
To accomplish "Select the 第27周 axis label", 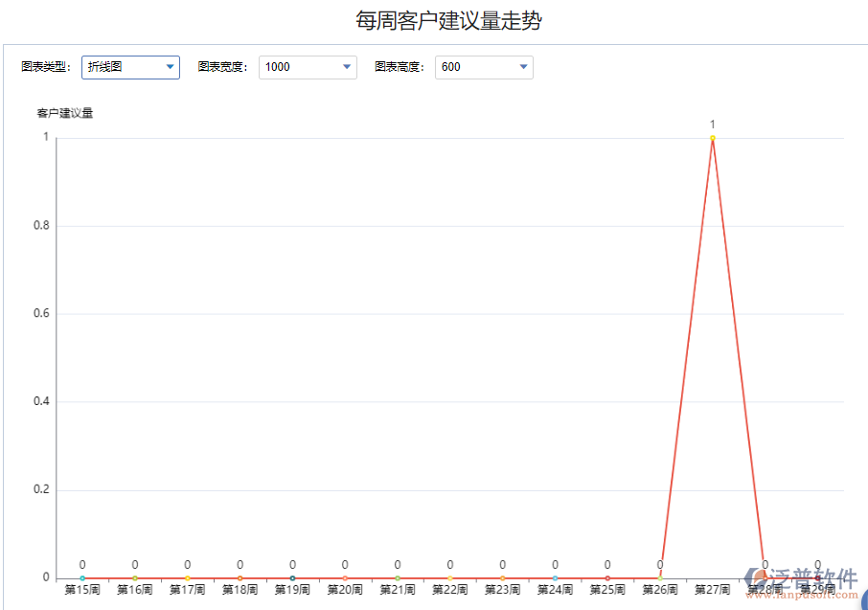I will coord(713,590).
